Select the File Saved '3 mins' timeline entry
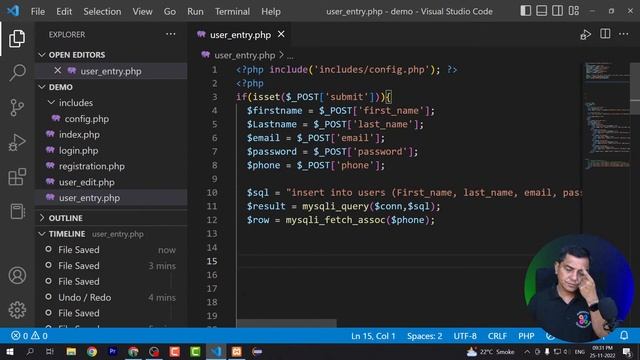 (x=111, y=265)
